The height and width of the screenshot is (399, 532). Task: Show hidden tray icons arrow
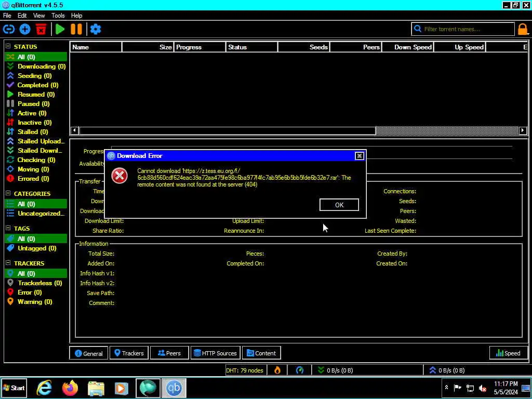tap(446, 388)
